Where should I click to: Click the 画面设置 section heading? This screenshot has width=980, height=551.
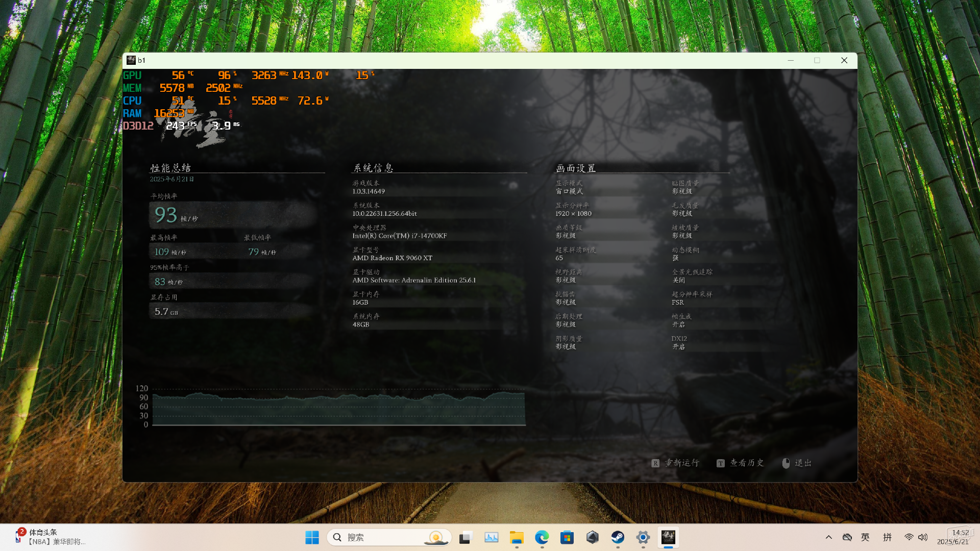(576, 168)
